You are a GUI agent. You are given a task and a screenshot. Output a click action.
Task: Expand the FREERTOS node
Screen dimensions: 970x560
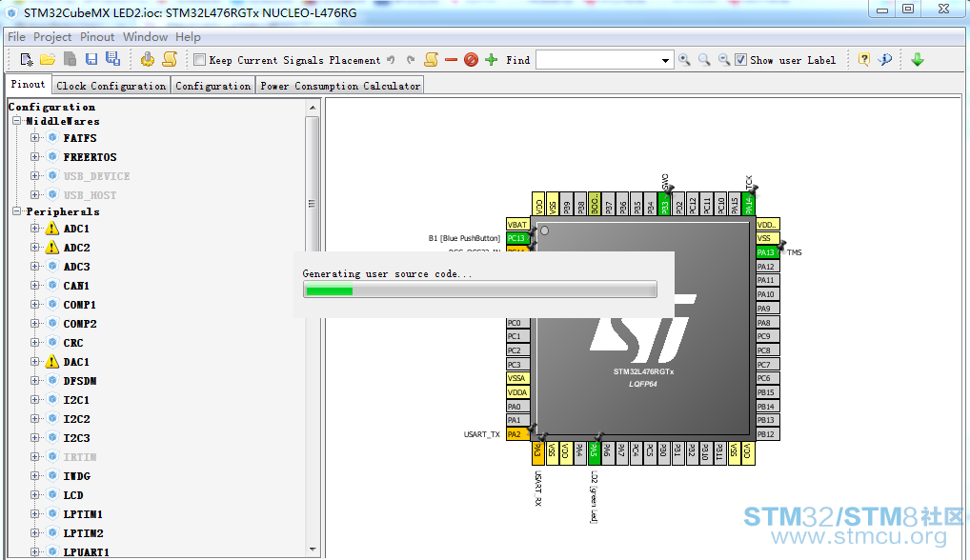point(34,157)
